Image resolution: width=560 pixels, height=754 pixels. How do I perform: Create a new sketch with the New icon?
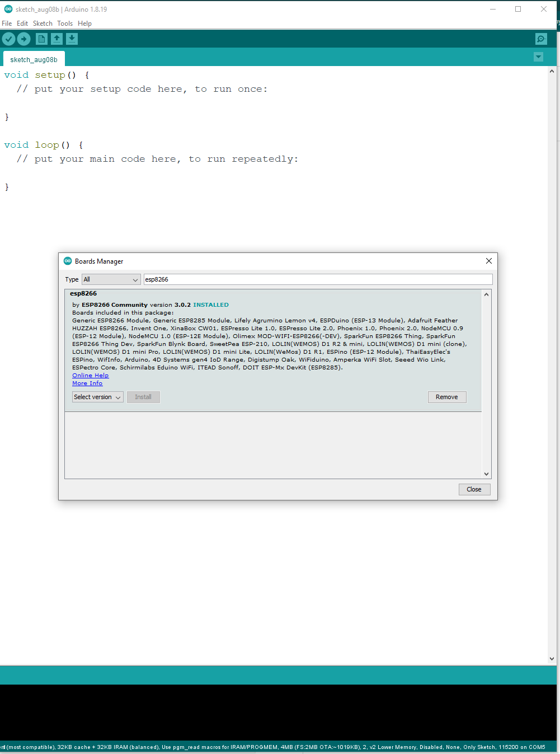coord(41,39)
